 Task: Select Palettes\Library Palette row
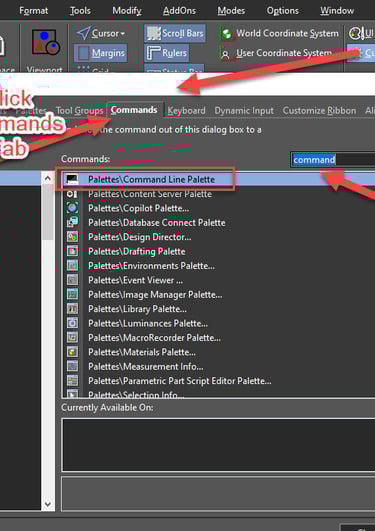pos(218,309)
